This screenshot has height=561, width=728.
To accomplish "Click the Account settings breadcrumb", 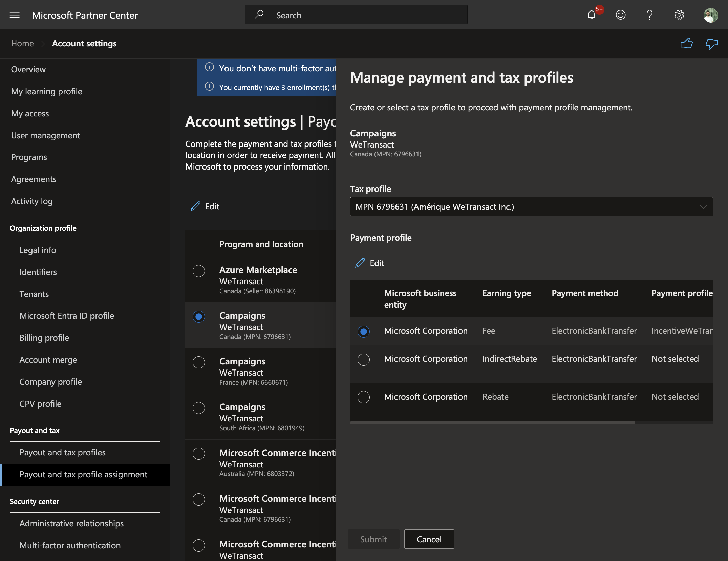I will (84, 43).
